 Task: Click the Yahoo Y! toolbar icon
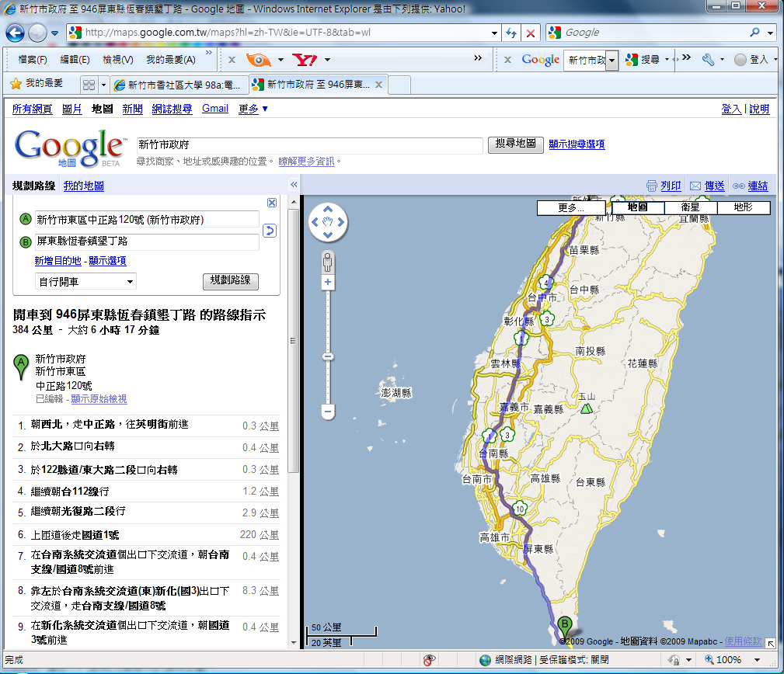[305, 60]
